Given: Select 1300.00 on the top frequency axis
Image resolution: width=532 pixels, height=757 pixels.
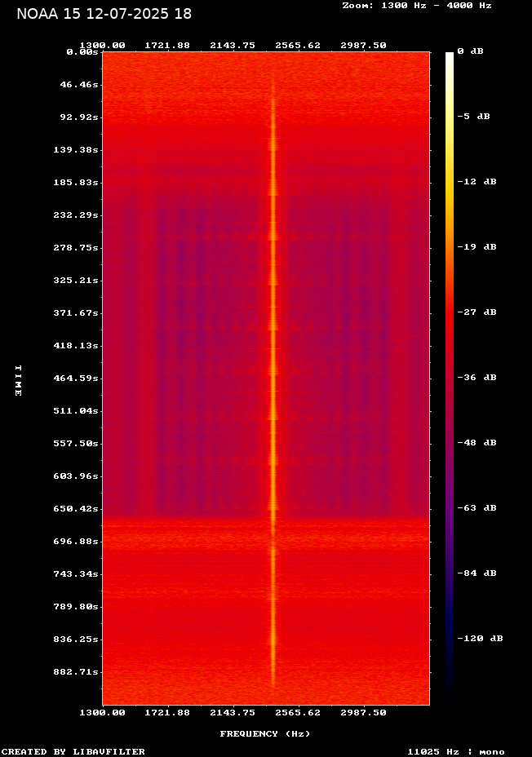Looking at the screenshot, I should pos(102,46).
